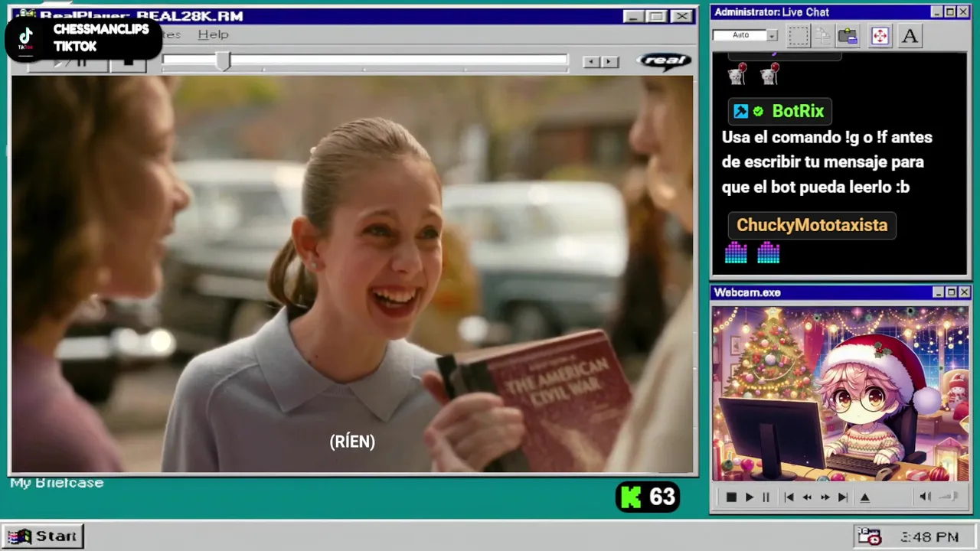Click the left arrow next to the seek bar
980x551 pixels.
coord(591,62)
